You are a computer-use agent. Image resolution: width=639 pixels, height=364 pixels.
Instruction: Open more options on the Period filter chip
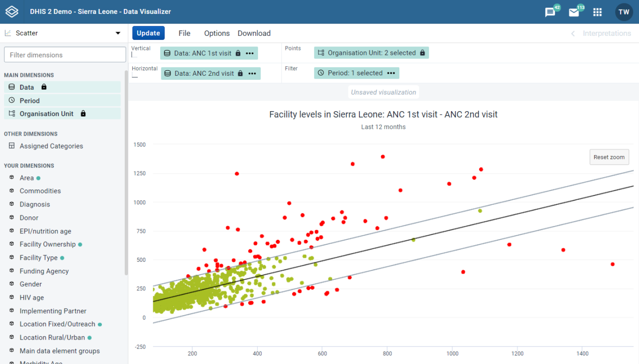tap(392, 73)
